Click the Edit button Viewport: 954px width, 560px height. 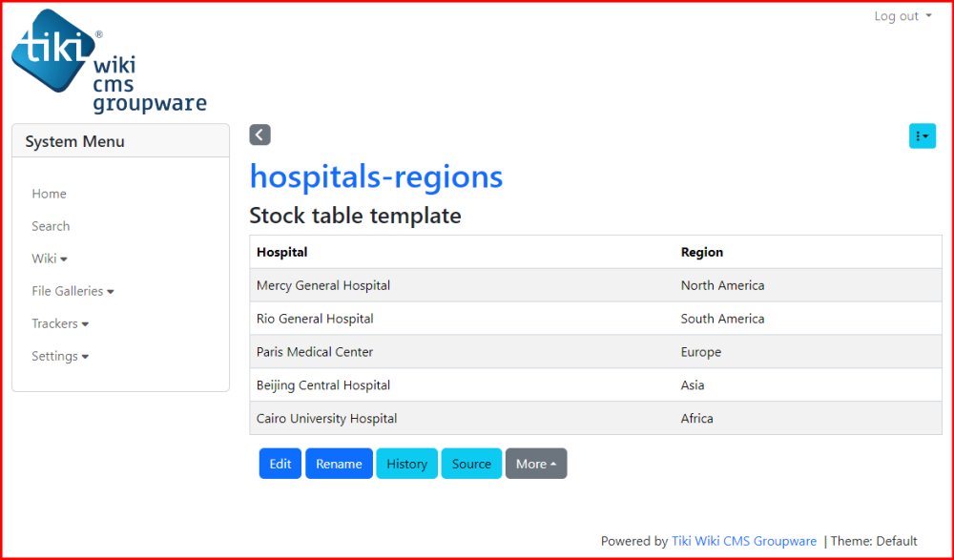(x=280, y=464)
